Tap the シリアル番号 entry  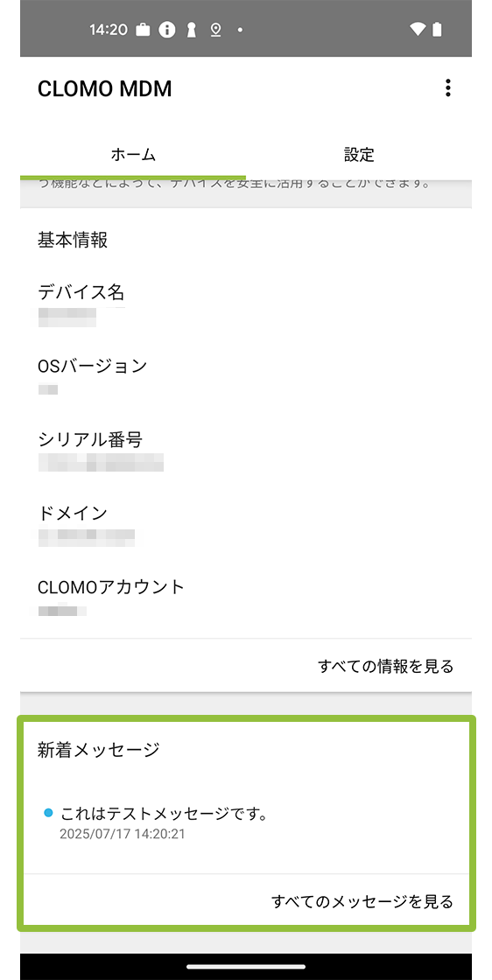click(246, 451)
